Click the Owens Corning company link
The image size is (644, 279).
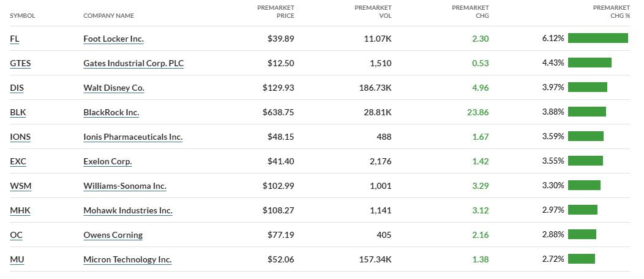click(x=113, y=235)
